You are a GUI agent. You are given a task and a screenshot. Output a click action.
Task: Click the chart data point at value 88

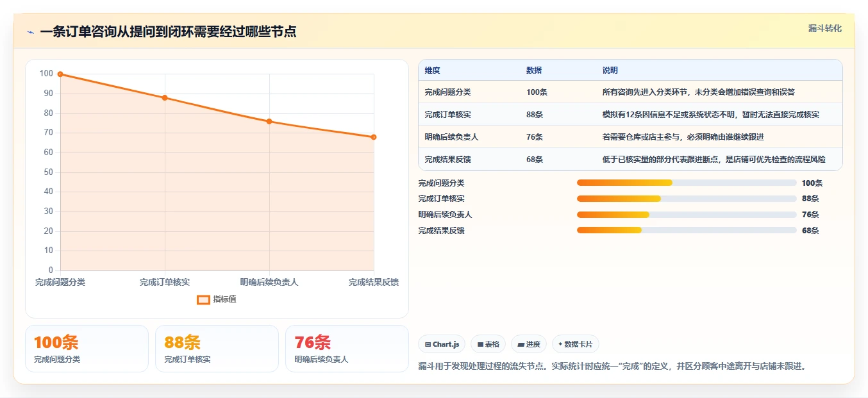click(165, 98)
